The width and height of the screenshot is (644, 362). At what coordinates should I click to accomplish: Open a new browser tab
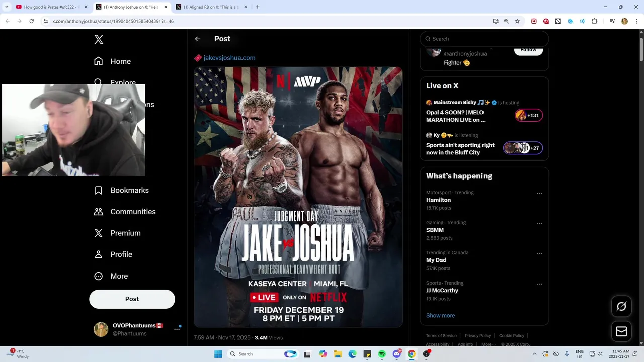pyautogui.click(x=258, y=7)
